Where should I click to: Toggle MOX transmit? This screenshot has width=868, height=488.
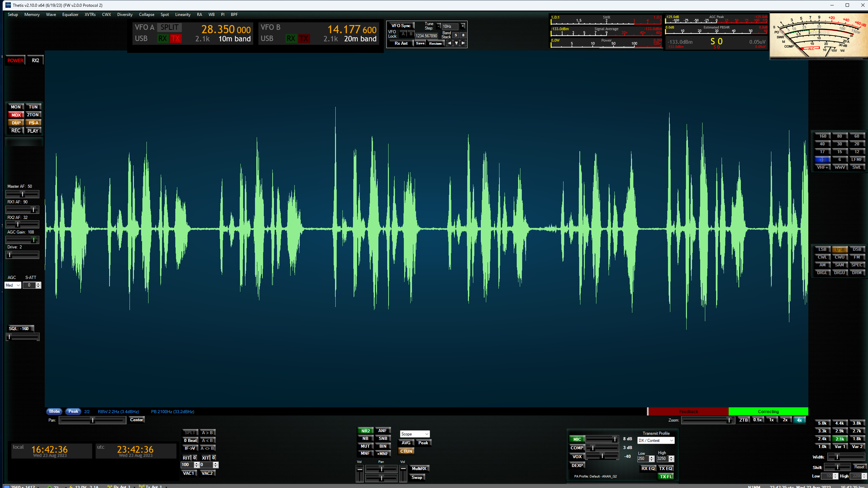(16, 115)
